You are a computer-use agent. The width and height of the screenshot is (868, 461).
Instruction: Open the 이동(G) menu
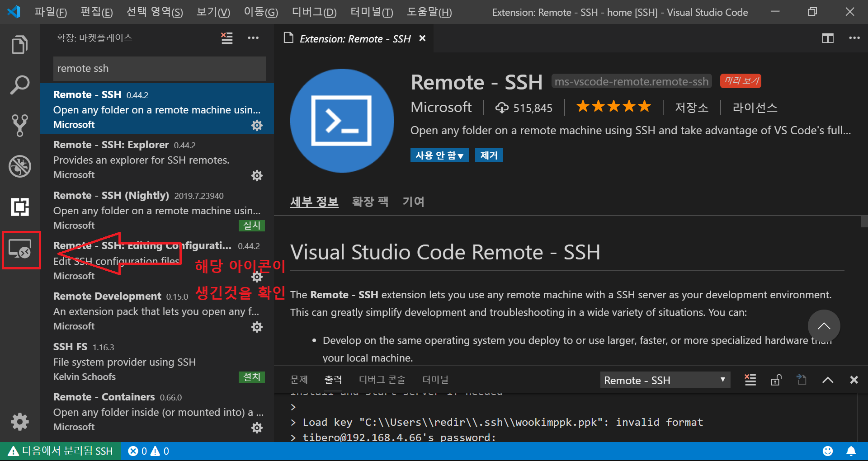pos(261,12)
